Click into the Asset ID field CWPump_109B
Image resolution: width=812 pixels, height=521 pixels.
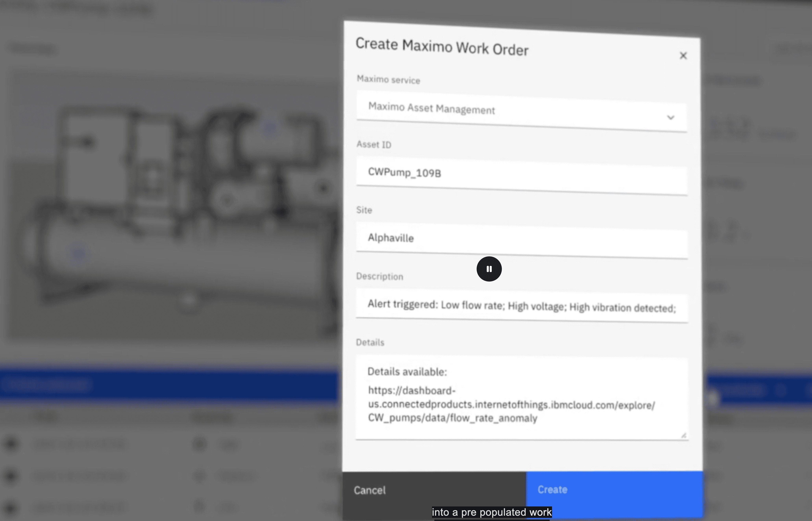tap(522, 175)
